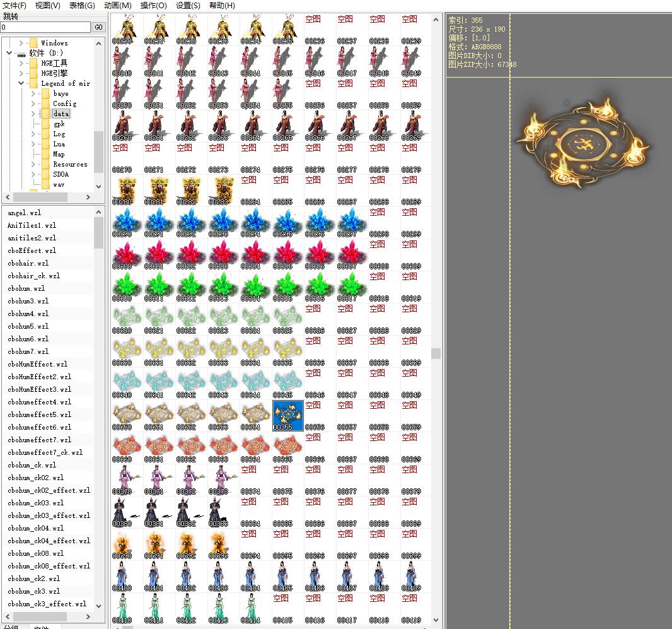Collapse the Legend of mir folder
The width and height of the screenshot is (672, 629).
click(x=21, y=83)
